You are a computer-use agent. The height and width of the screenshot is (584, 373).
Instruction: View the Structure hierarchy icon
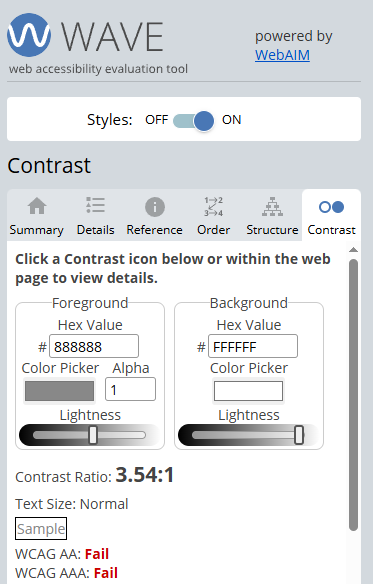tap(272, 207)
